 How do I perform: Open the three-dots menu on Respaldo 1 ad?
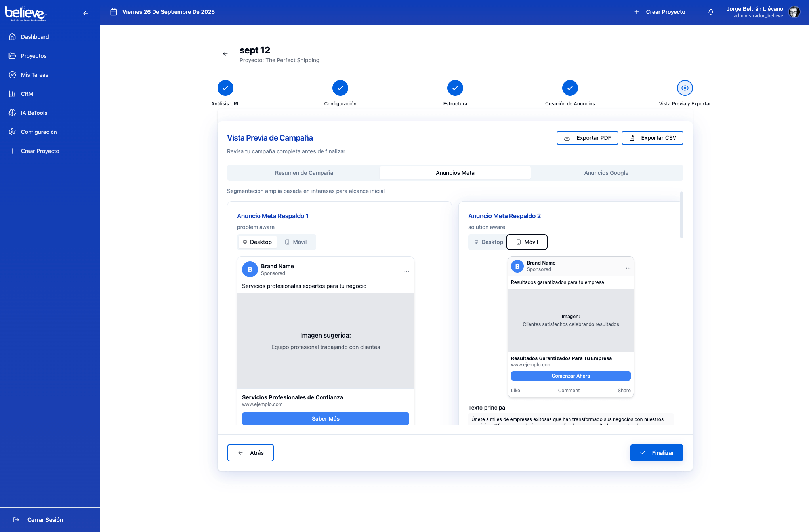click(x=406, y=271)
